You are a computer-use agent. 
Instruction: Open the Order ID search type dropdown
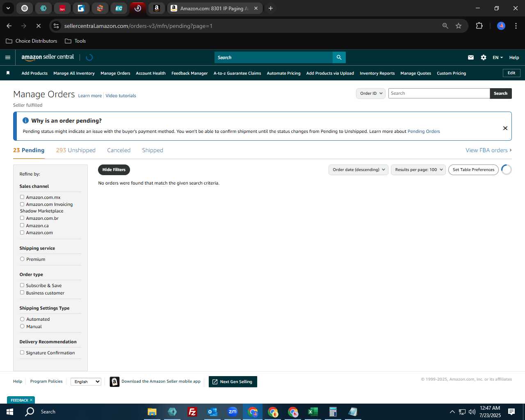(371, 94)
